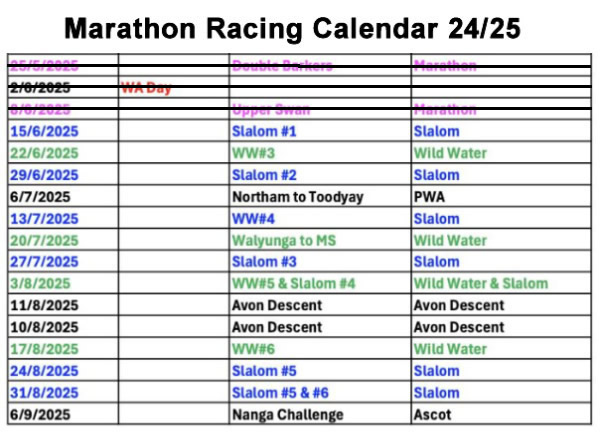
Task: Click the WW#5 & Slalom #4 event
Action: tap(293, 283)
